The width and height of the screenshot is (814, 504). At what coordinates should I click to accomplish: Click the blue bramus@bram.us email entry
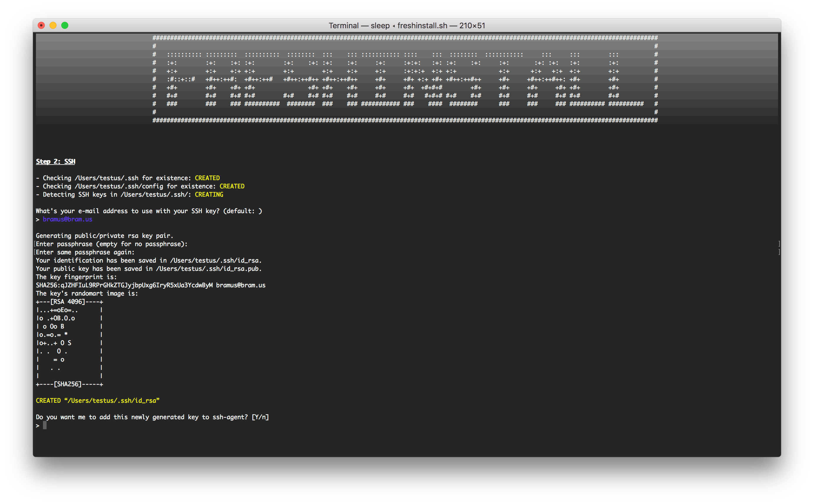pyautogui.click(x=67, y=219)
